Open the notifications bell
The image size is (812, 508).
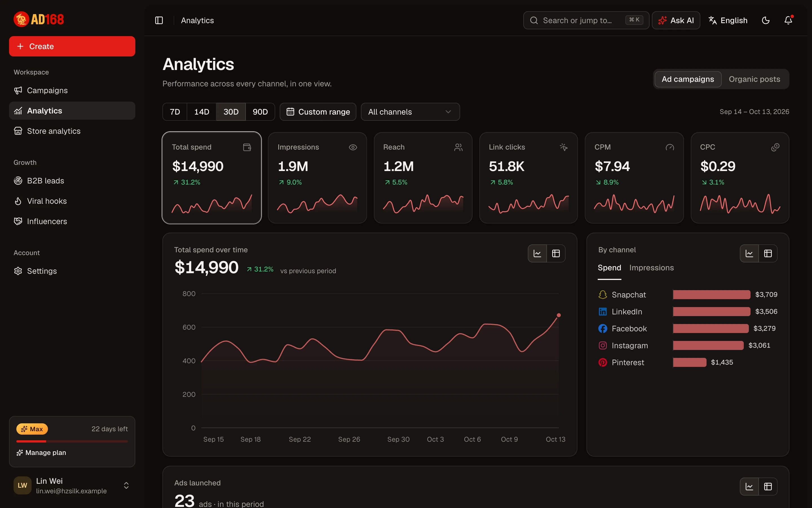coord(788,21)
